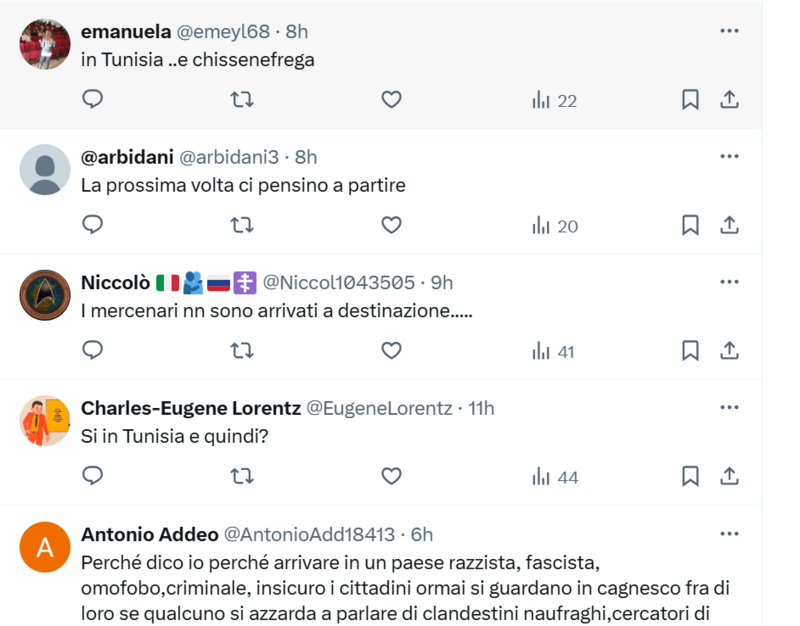This screenshot has width=800, height=626.
Task: Share emanuela's tweet
Action: click(730, 99)
